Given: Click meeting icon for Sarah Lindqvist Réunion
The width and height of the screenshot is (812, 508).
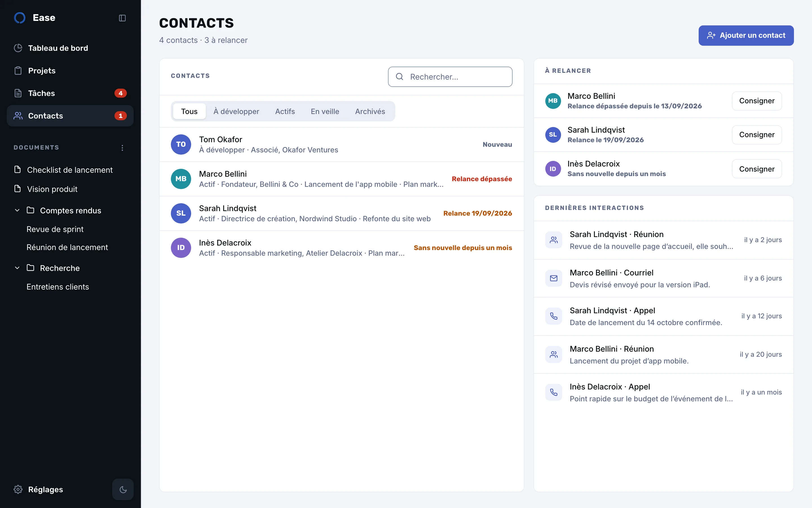Looking at the screenshot, I should (x=554, y=240).
